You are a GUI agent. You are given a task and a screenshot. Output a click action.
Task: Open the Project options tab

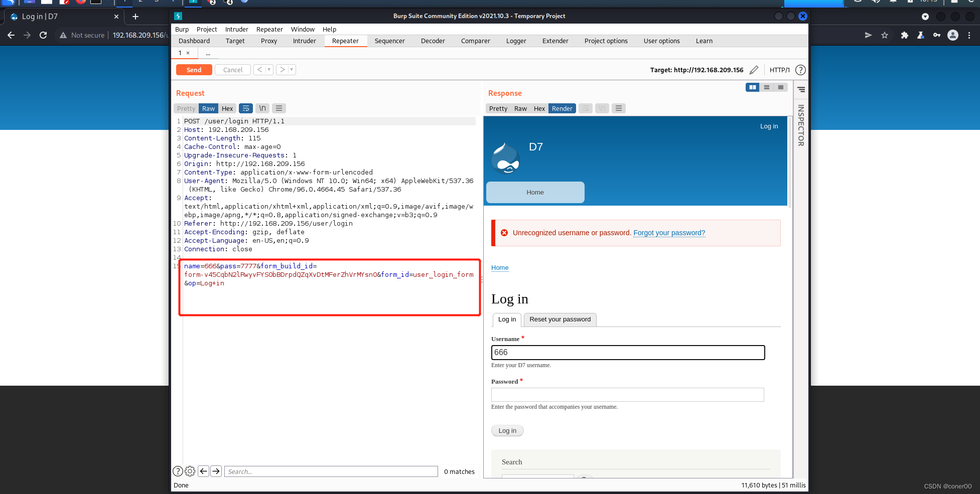(x=606, y=41)
